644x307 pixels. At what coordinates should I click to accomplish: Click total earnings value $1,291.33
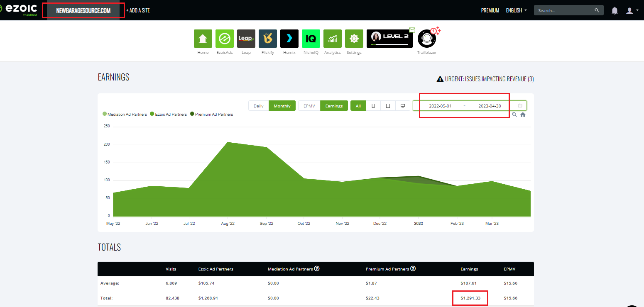point(470,298)
